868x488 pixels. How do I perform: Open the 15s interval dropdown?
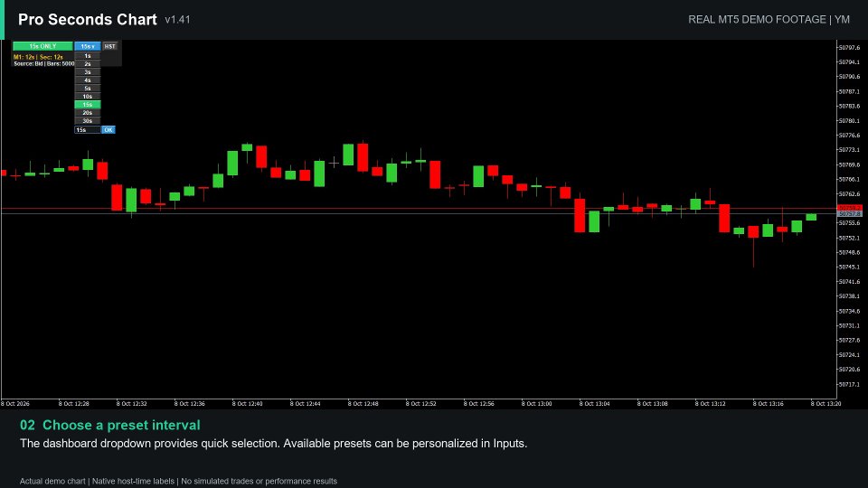(88, 46)
